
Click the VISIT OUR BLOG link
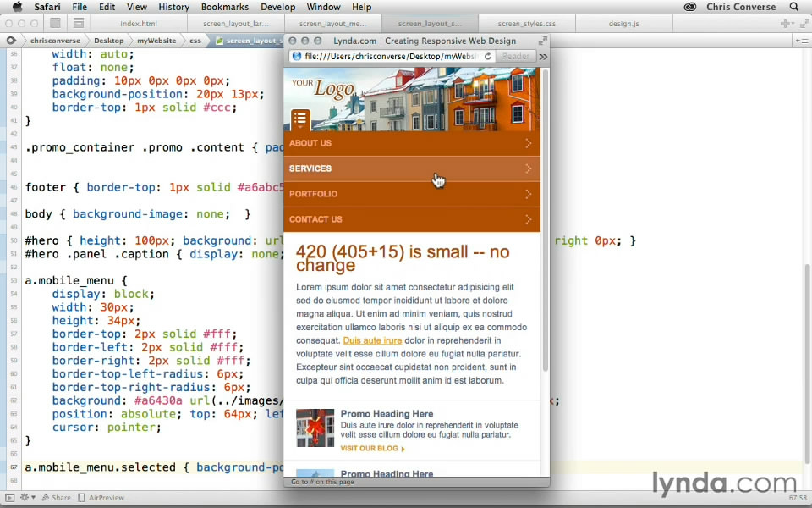click(x=372, y=449)
